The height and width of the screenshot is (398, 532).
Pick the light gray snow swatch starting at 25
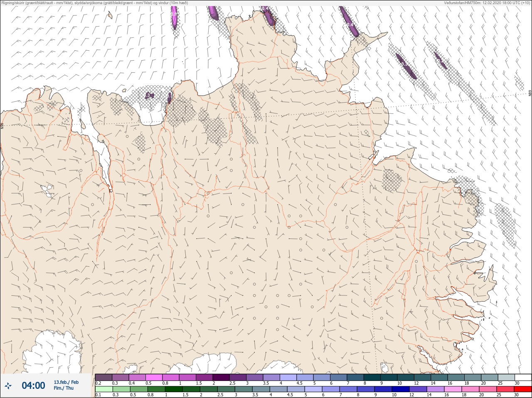pyautogui.click(x=506, y=377)
